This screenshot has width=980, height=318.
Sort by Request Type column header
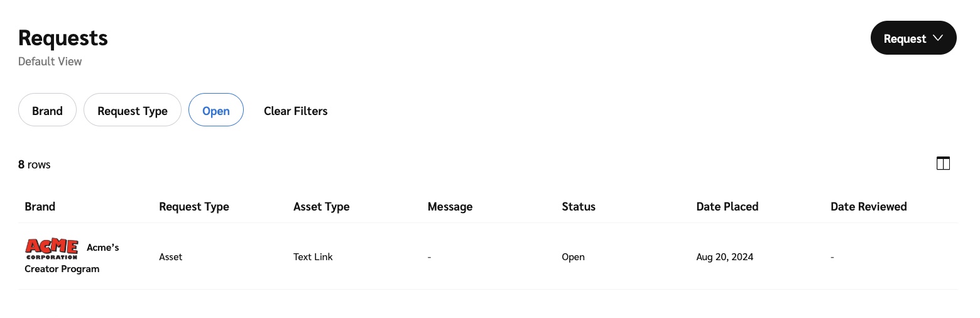pos(193,206)
